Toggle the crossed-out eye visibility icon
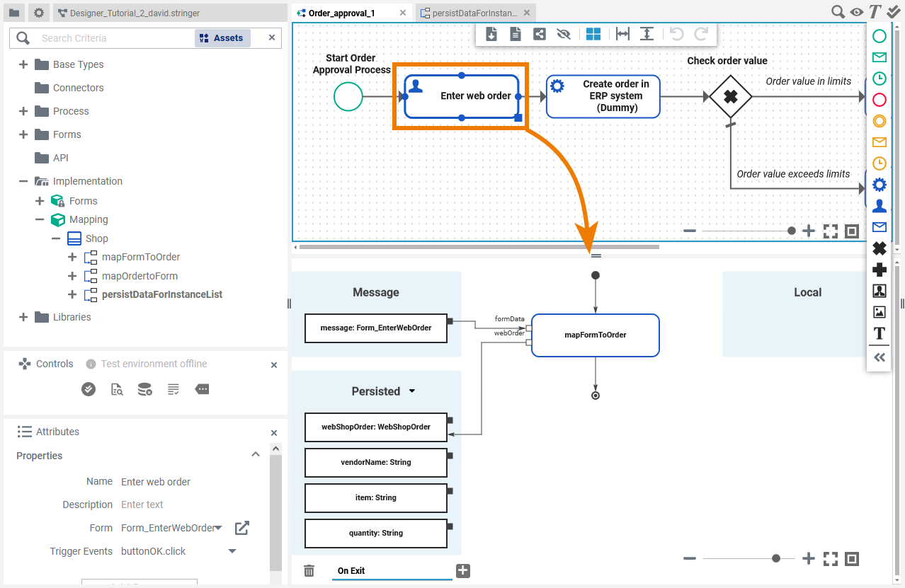The image size is (905, 588). (x=564, y=34)
